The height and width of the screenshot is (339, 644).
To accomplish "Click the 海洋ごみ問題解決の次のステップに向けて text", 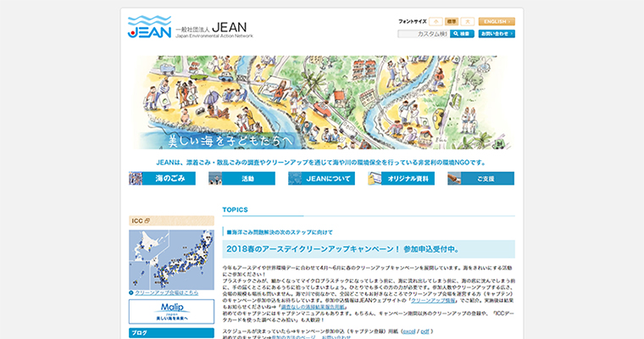I will pyautogui.click(x=280, y=232).
